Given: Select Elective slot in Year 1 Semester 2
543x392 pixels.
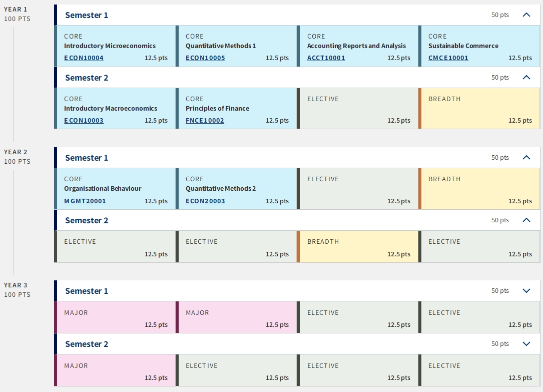Looking at the screenshot, I should (x=358, y=109).
